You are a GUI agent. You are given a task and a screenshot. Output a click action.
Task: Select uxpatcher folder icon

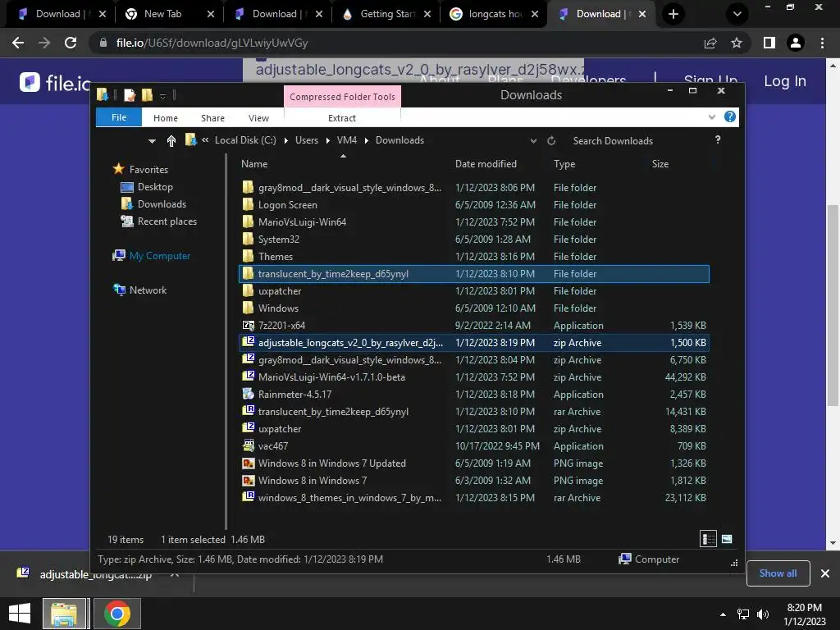coord(248,290)
